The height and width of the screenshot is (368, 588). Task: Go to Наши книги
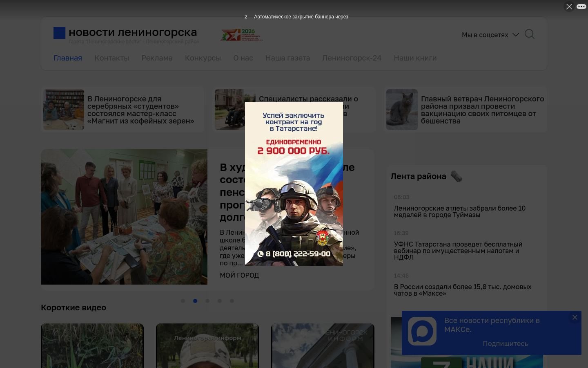(x=415, y=58)
